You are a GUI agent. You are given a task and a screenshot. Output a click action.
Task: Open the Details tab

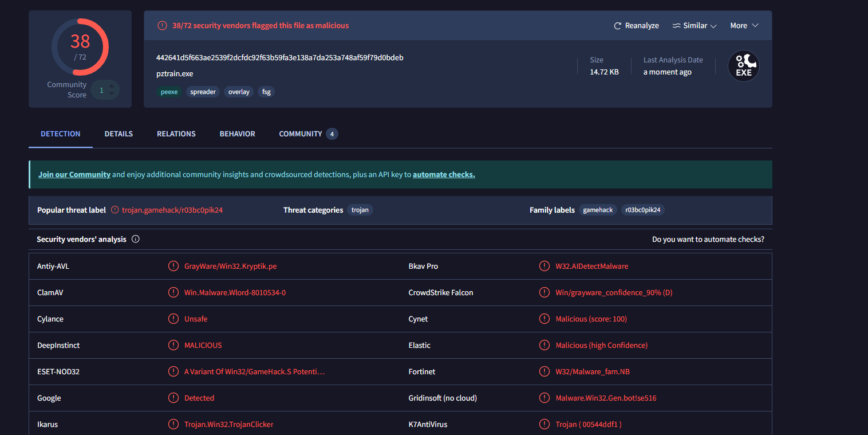[119, 134]
